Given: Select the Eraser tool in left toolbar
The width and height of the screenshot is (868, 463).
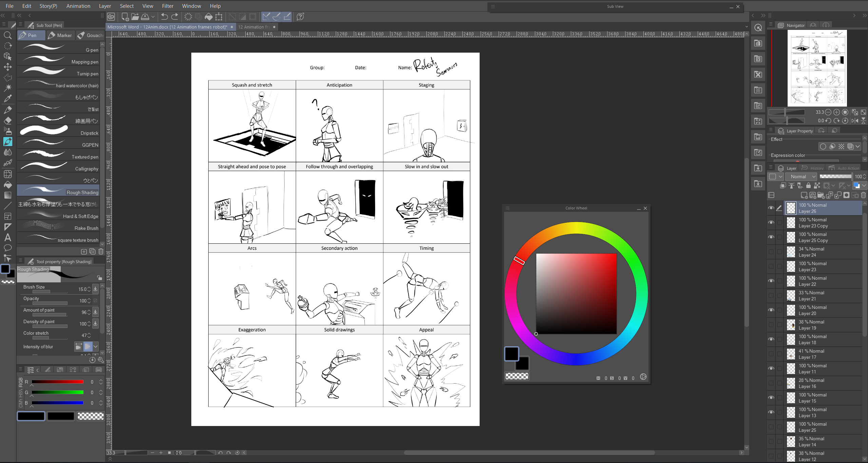Looking at the screenshot, I should 8,120.
